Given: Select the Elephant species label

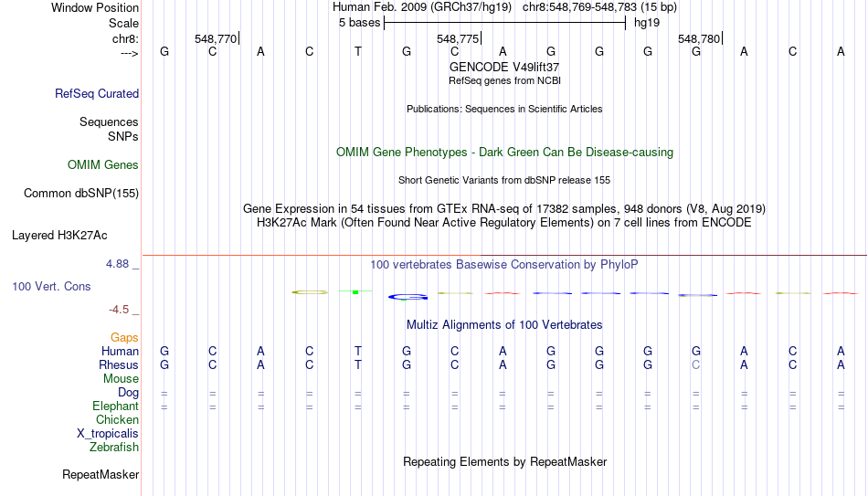Looking at the screenshot, I should click(115, 406).
